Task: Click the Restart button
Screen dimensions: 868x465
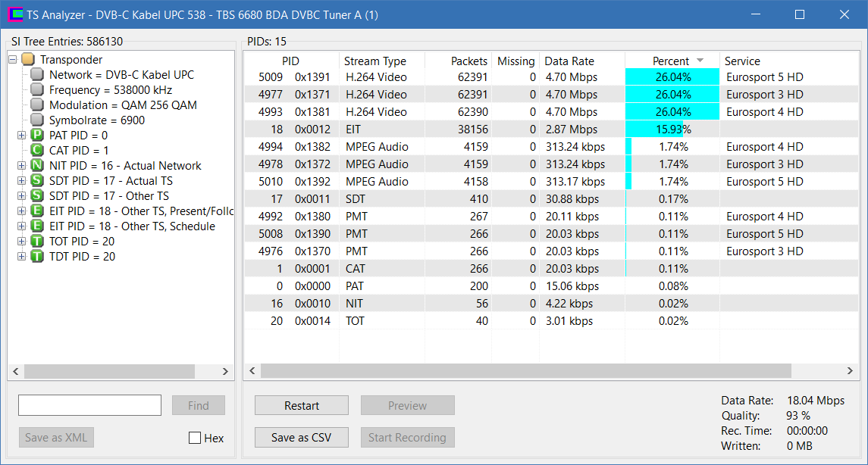Action: click(x=302, y=405)
